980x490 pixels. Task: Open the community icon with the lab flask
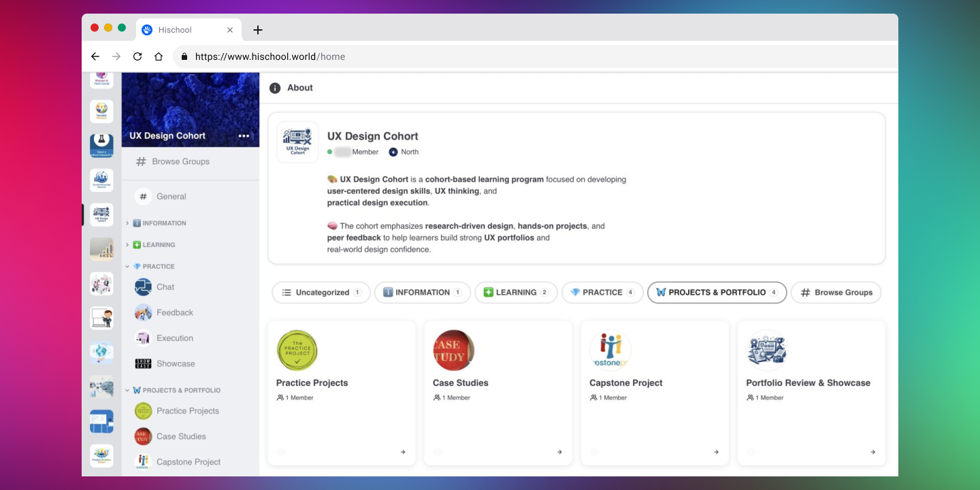101,146
